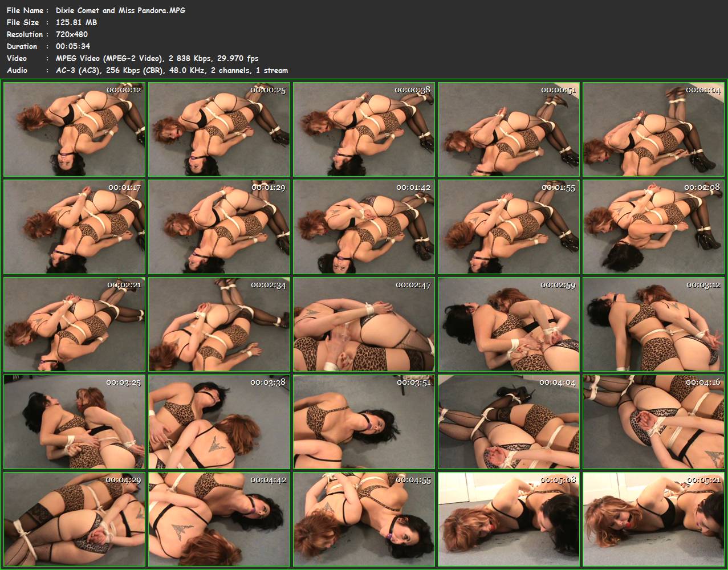728x570 pixels.
Task: Open the frame timestamped 00:01:17
Action: [74, 227]
